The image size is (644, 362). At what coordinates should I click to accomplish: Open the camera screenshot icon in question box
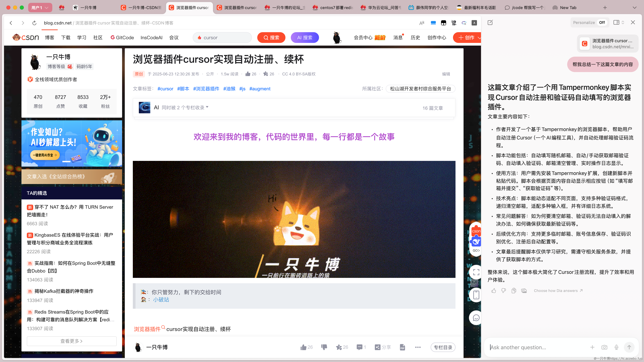click(x=604, y=347)
